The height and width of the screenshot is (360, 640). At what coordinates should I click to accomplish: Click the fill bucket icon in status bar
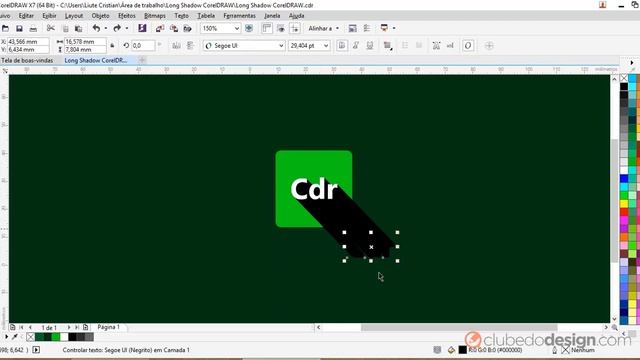click(x=451, y=350)
